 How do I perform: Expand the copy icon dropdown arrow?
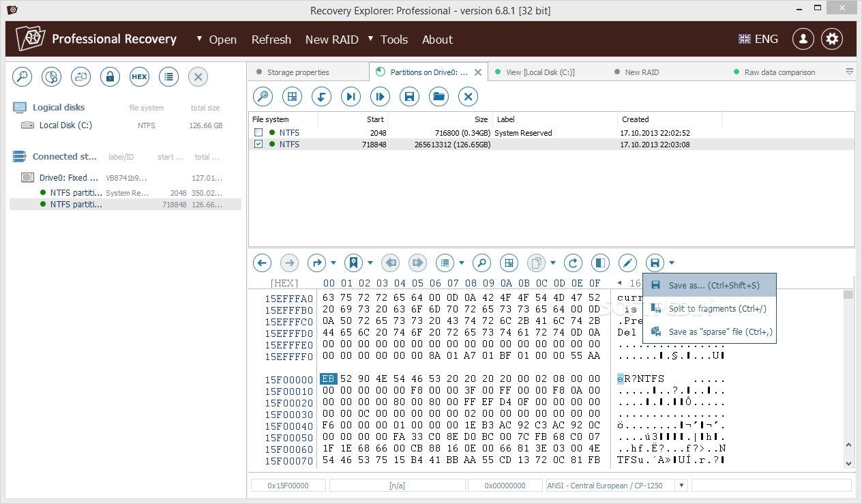(553, 263)
